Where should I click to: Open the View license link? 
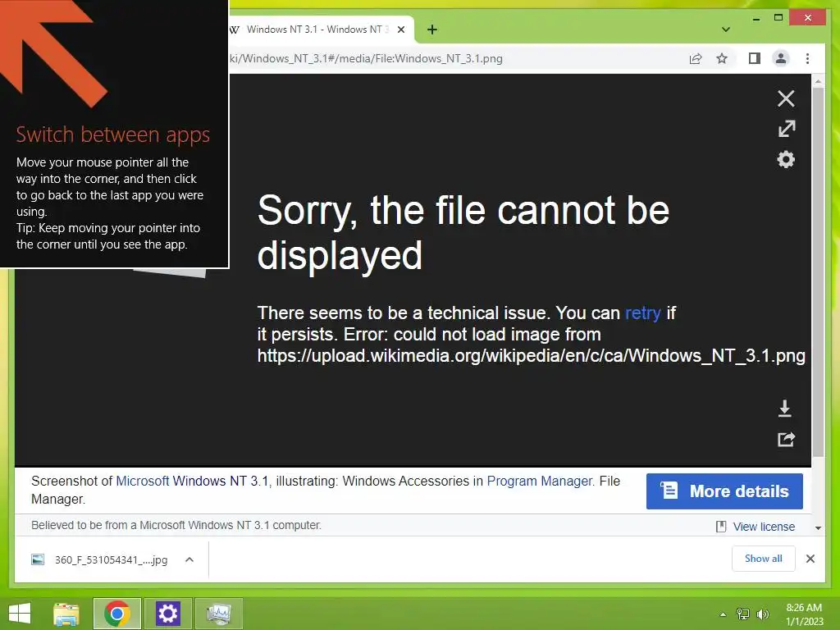(x=764, y=527)
